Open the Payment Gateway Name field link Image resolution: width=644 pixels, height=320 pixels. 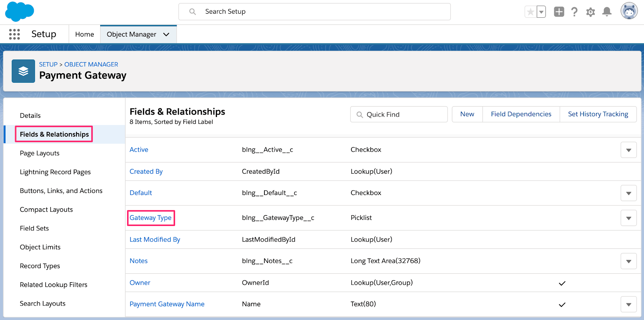(x=167, y=304)
